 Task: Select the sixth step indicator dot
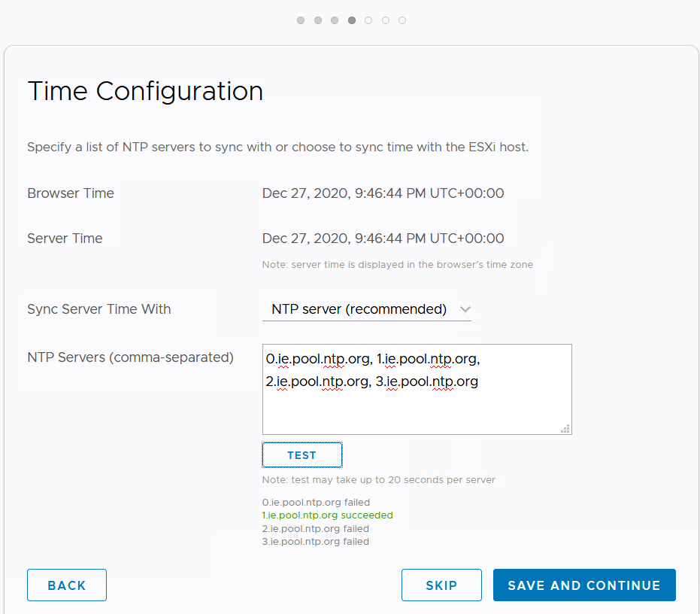[x=386, y=20]
